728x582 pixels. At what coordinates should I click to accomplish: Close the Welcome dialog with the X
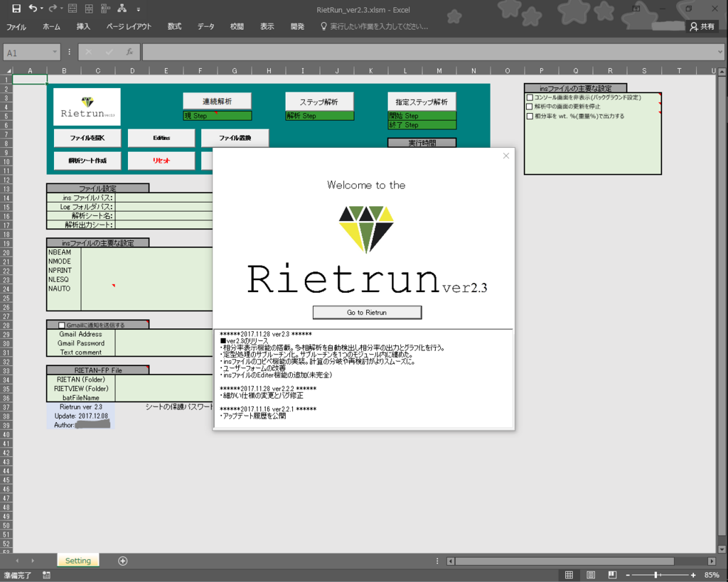[x=506, y=156]
